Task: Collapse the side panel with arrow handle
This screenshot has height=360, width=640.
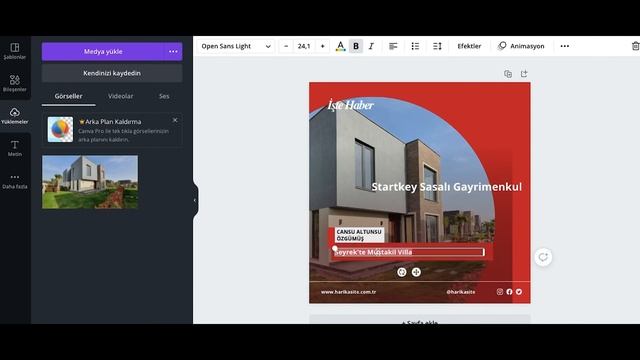Action: [195, 200]
